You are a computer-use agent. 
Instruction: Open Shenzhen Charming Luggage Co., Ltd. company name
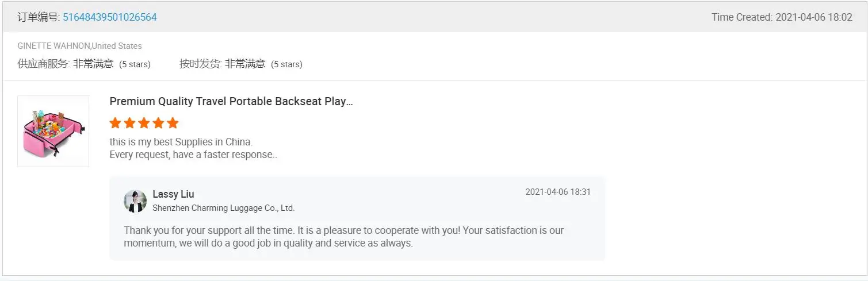point(223,208)
